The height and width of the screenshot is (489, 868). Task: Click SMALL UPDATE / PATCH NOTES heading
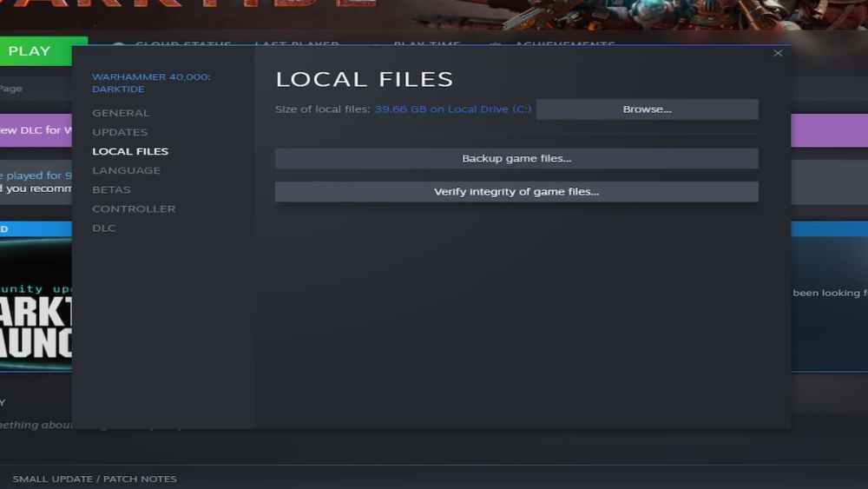(94, 479)
